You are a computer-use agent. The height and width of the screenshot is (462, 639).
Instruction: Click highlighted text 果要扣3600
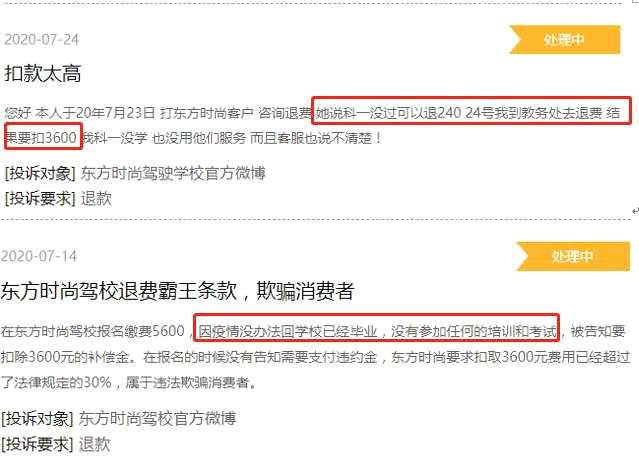[41, 138]
